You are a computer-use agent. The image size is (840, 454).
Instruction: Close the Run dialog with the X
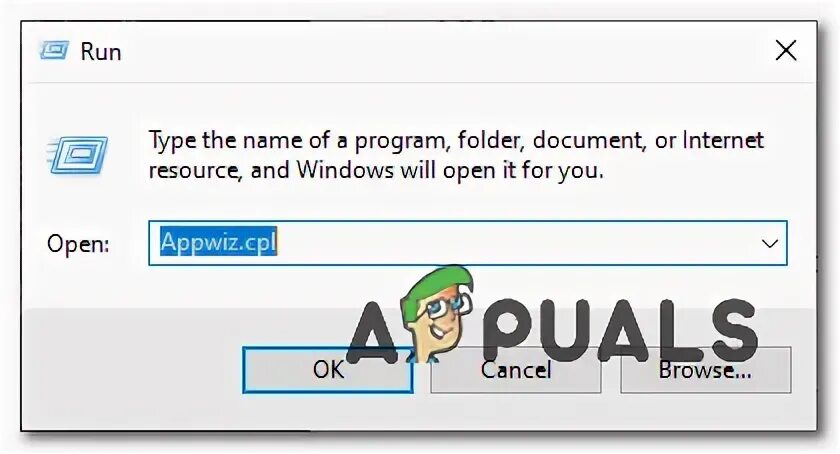point(786,51)
